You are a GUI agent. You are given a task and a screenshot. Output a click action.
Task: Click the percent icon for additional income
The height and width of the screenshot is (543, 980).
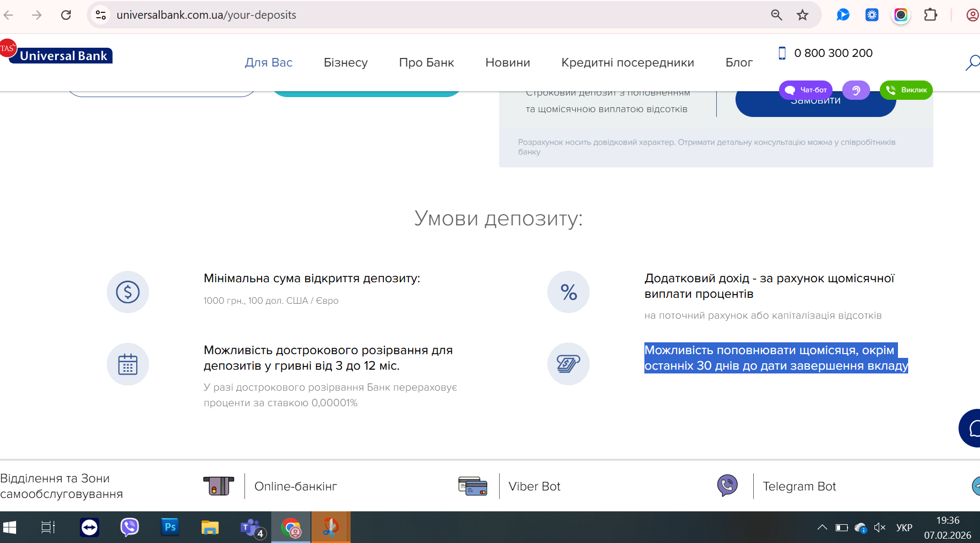[x=568, y=292]
